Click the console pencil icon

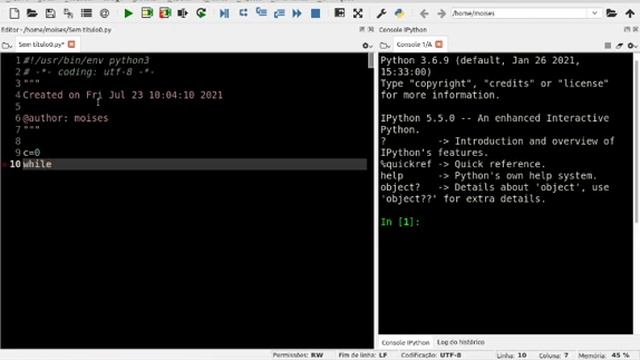pyautogui.click(x=620, y=46)
